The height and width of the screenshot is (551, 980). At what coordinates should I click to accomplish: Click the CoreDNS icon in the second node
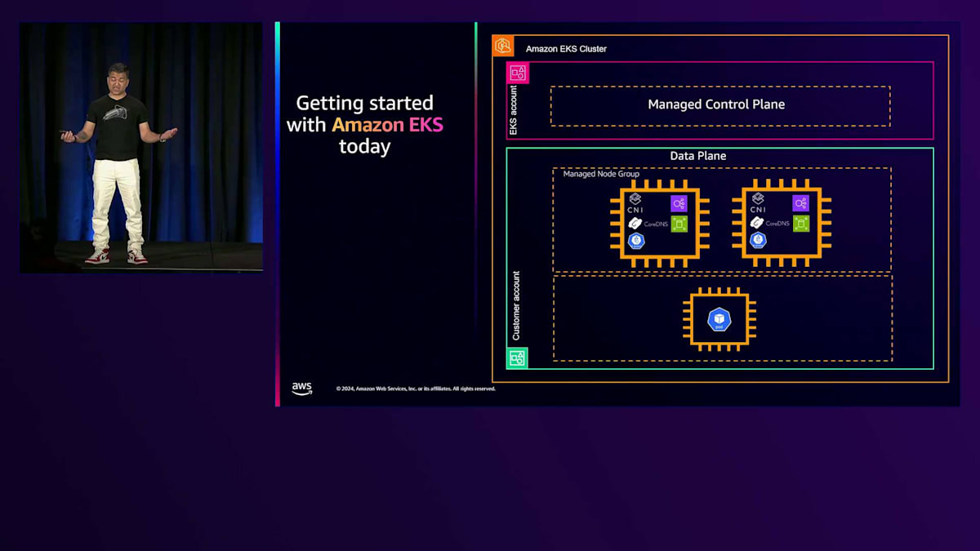[x=757, y=223]
